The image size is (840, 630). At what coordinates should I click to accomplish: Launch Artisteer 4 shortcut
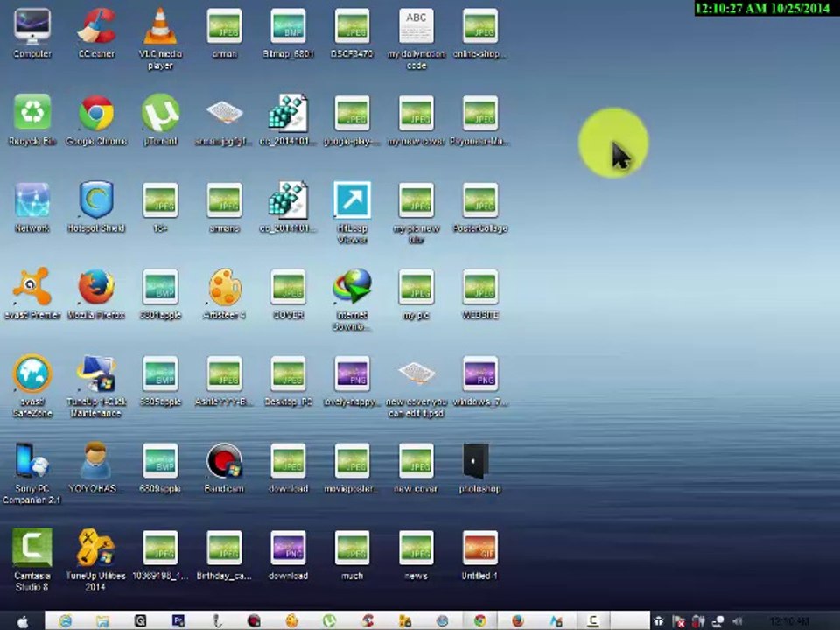click(225, 294)
